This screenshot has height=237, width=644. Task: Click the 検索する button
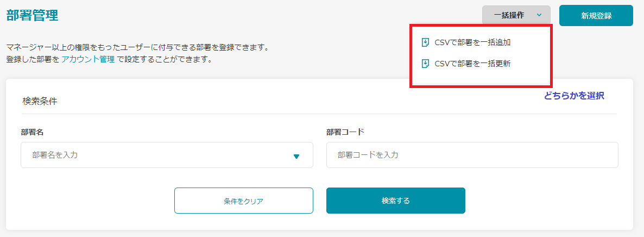[395, 201]
